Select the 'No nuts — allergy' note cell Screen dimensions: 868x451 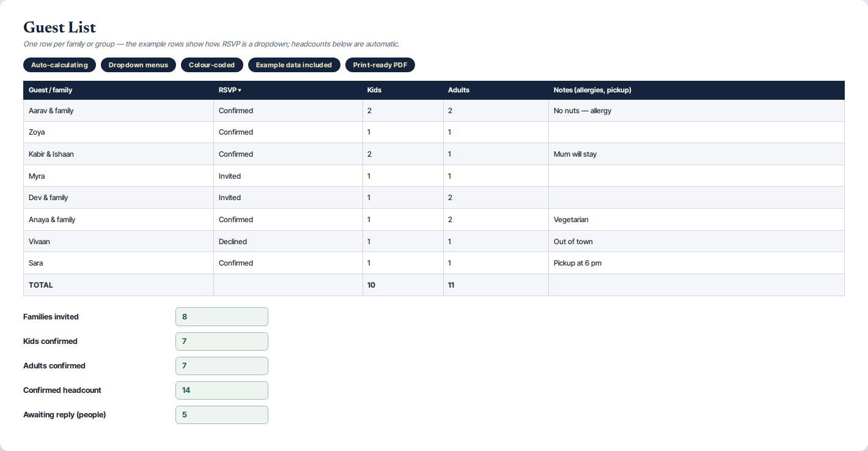pyautogui.click(x=696, y=111)
